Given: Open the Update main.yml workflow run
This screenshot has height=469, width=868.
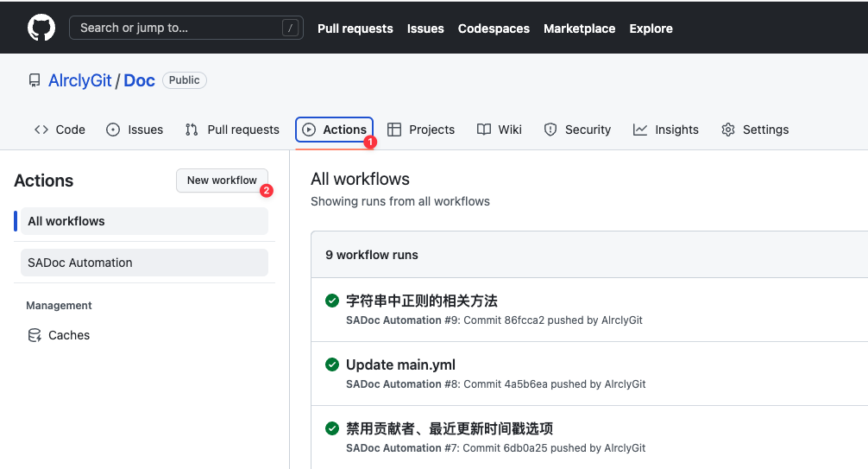Looking at the screenshot, I should pos(400,364).
